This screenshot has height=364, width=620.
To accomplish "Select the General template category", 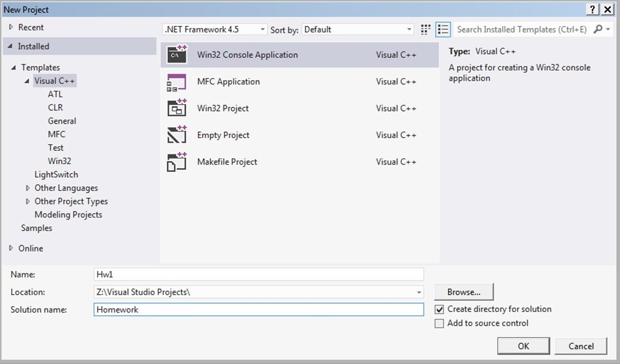I will coord(62,121).
